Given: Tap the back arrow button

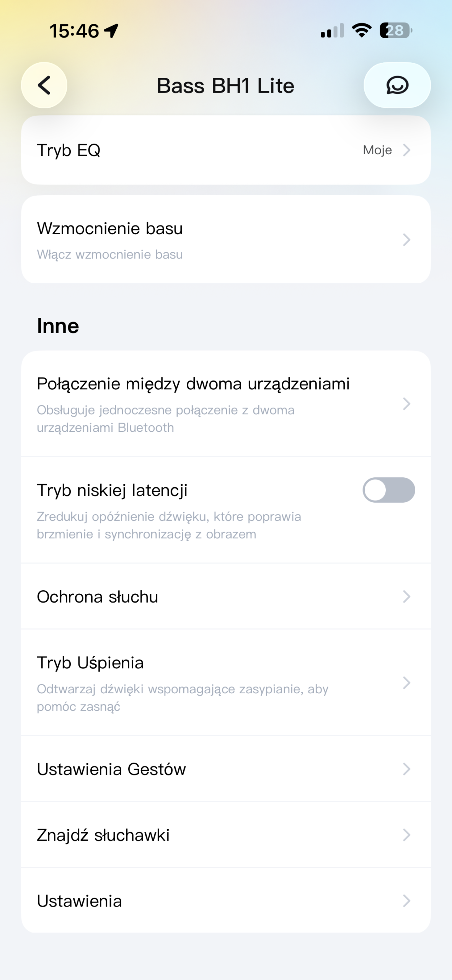Looking at the screenshot, I should pyautogui.click(x=44, y=85).
